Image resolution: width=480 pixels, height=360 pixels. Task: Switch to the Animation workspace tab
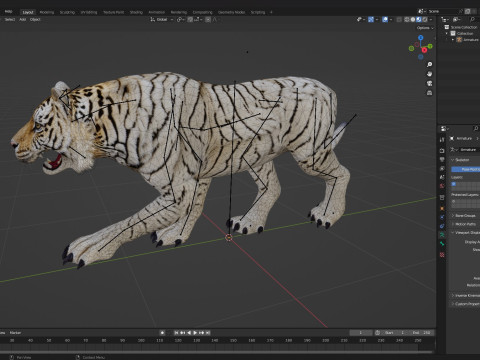coord(156,12)
